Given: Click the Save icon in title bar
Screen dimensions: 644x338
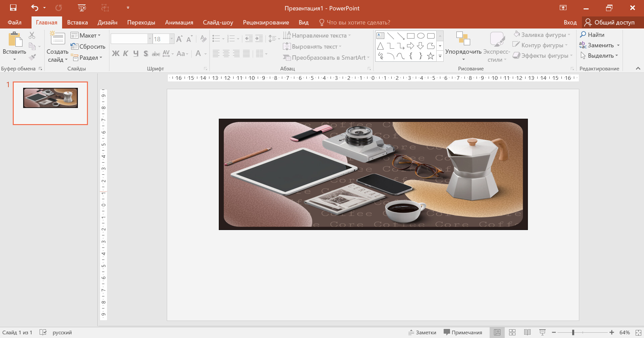Looking at the screenshot, I should [13, 8].
